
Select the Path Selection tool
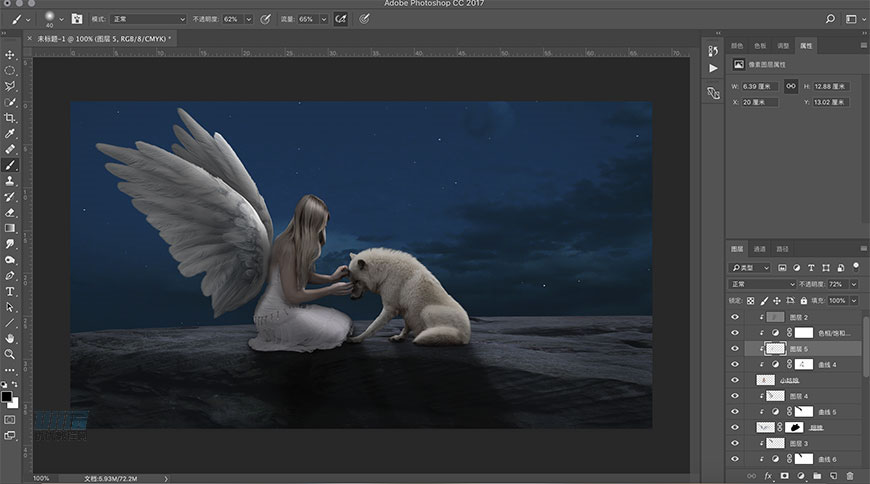(x=10, y=307)
